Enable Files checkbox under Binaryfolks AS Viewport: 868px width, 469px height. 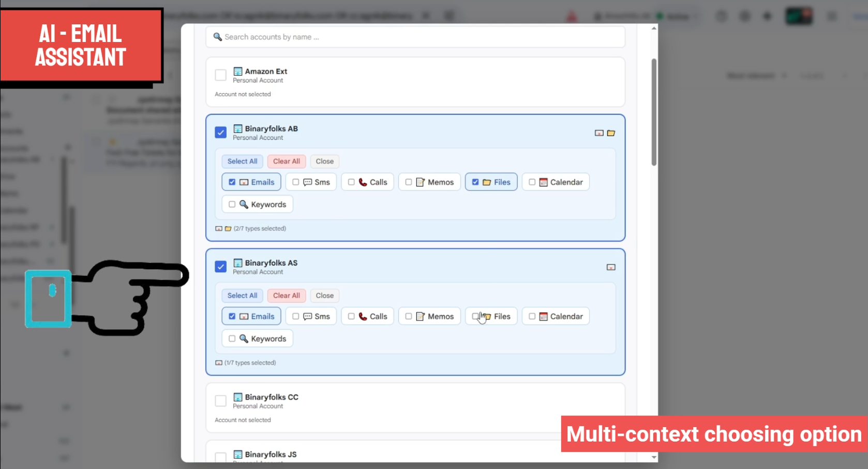click(x=475, y=316)
